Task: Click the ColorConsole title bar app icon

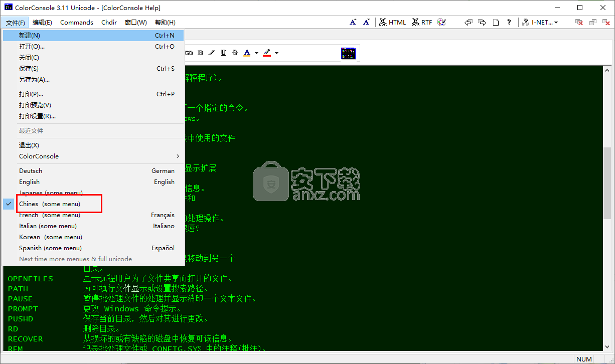Action: [x=8, y=8]
